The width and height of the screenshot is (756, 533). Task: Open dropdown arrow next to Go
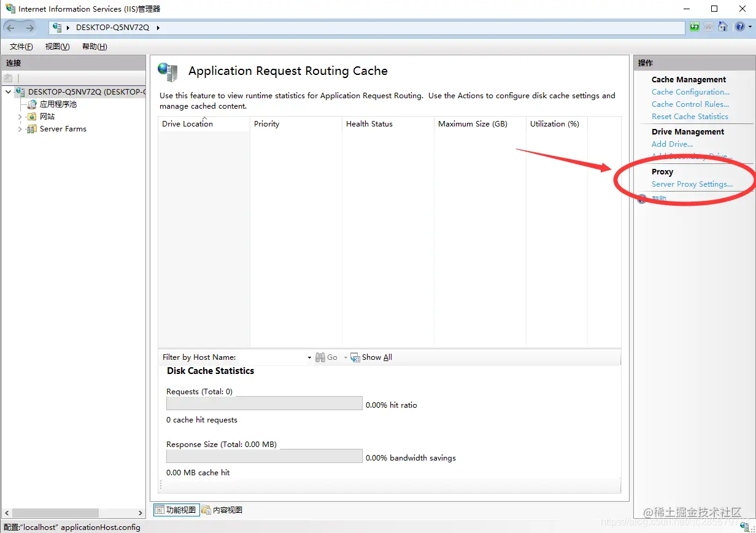click(345, 357)
